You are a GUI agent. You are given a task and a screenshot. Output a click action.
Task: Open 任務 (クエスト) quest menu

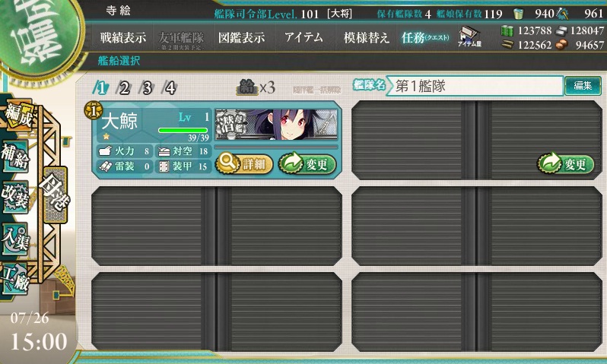tap(425, 37)
